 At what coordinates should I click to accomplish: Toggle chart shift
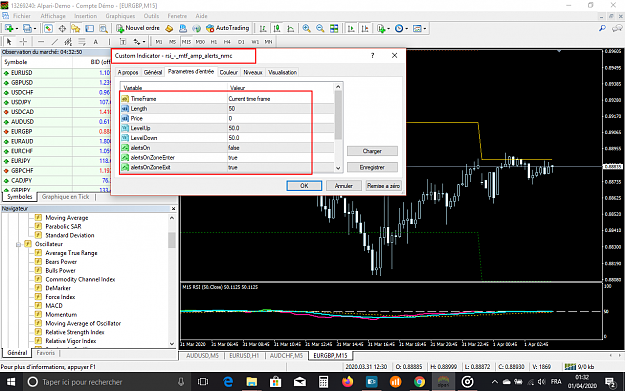(365, 28)
